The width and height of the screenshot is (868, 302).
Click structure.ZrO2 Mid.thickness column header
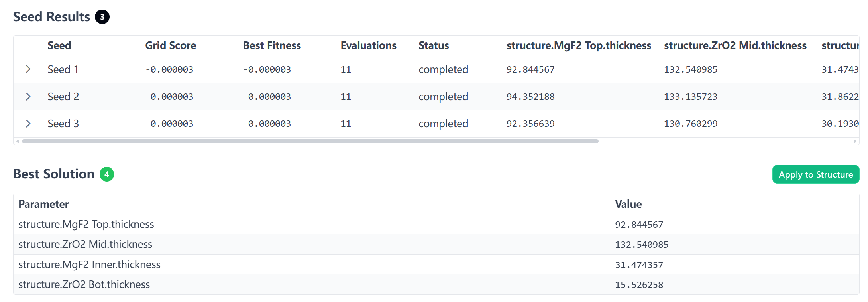[735, 45]
